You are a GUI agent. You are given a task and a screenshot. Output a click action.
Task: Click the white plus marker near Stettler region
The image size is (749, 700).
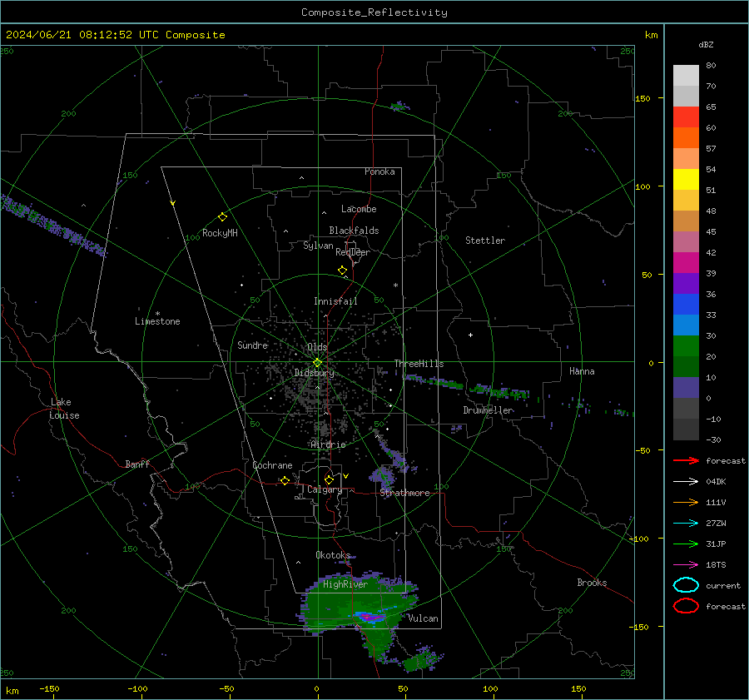click(470, 335)
